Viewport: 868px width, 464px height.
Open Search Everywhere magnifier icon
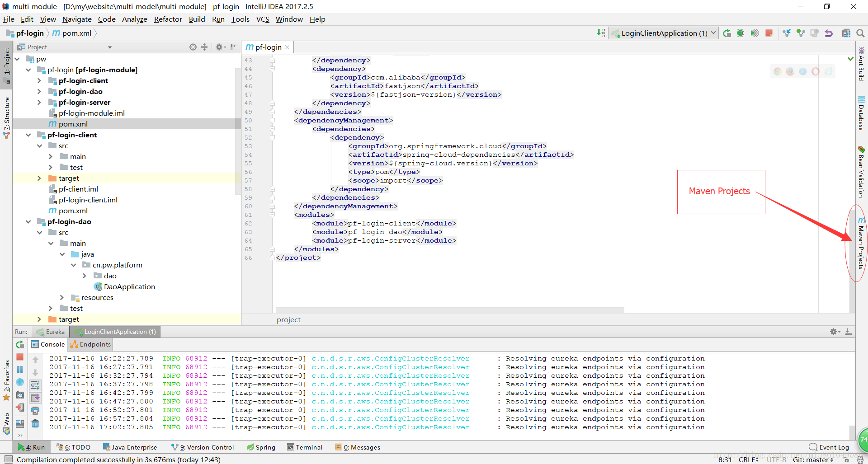(x=860, y=33)
